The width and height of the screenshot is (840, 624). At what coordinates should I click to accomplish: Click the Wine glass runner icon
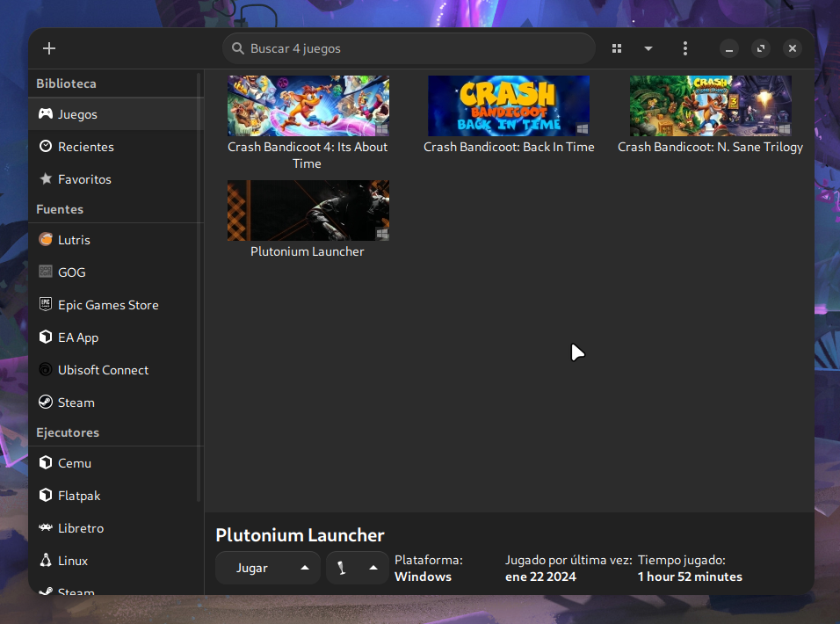point(341,568)
